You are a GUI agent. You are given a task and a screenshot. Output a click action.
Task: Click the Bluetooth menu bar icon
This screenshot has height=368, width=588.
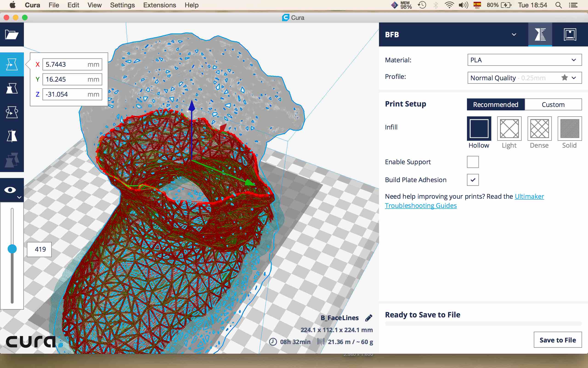[x=436, y=5]
